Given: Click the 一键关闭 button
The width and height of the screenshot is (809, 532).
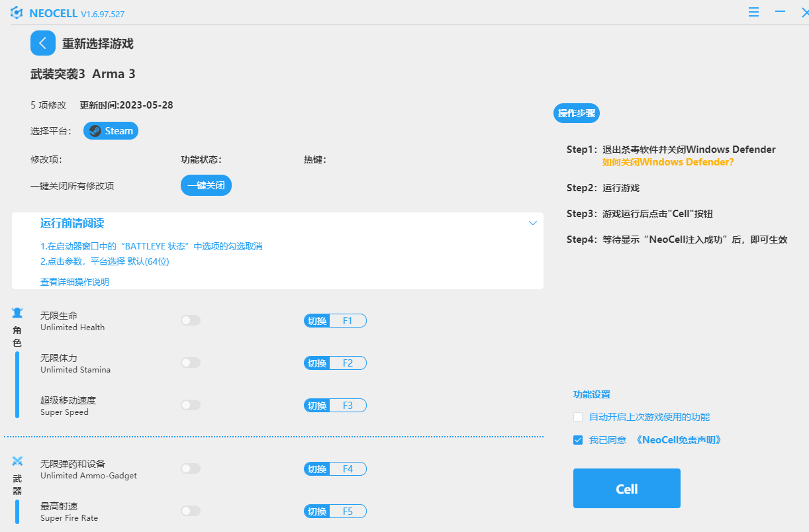Looking at the screenshot, I should pyautogui.click(x=206, y=186).
